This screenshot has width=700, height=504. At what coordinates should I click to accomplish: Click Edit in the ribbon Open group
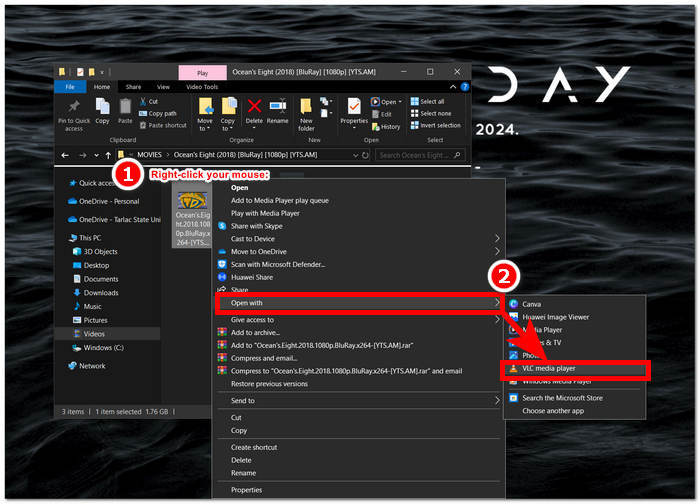pos(382,114)
